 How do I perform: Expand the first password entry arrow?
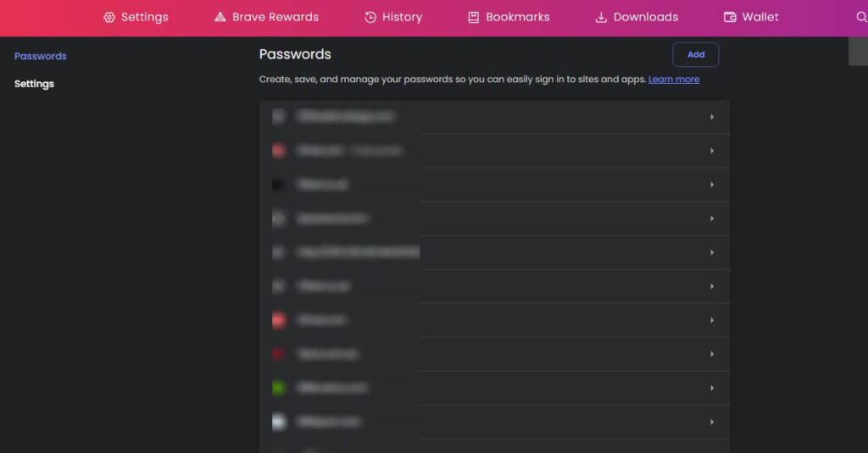712,117
